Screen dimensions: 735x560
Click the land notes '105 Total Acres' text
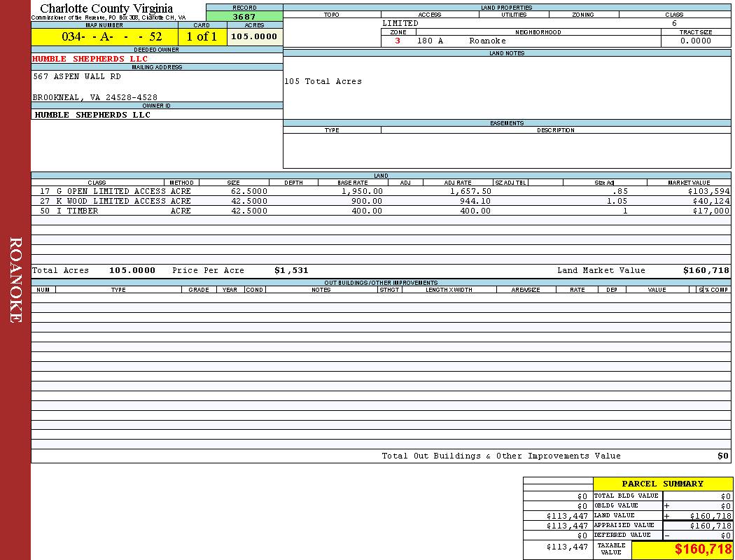coord(323,81)
